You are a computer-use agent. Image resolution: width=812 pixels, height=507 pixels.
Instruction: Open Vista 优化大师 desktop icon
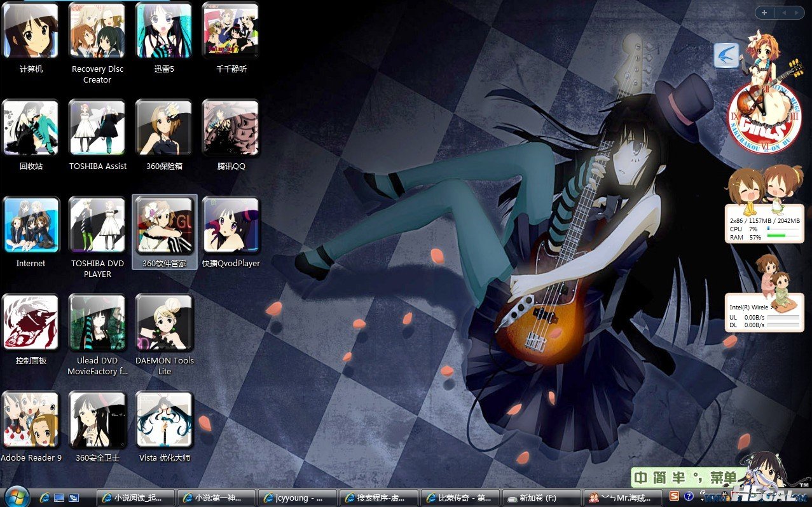coord(164,420)
